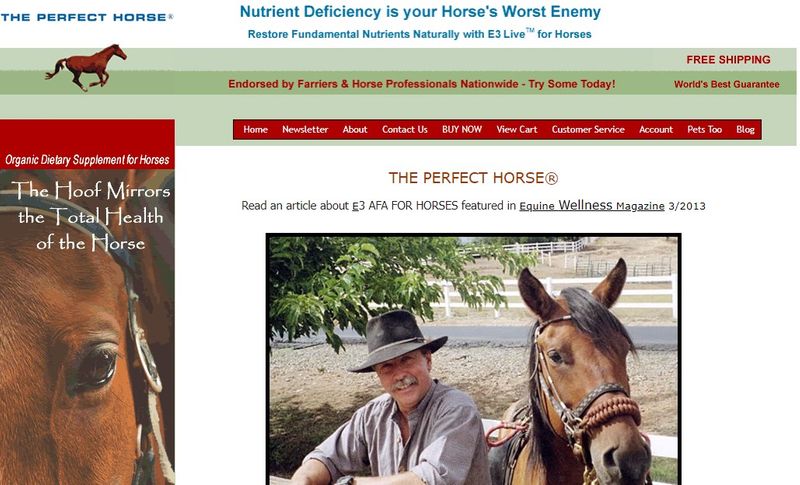Click the running horse logo icon
Image resolution: width=800 pixels, height=485 pixels.
pos(86,67)
